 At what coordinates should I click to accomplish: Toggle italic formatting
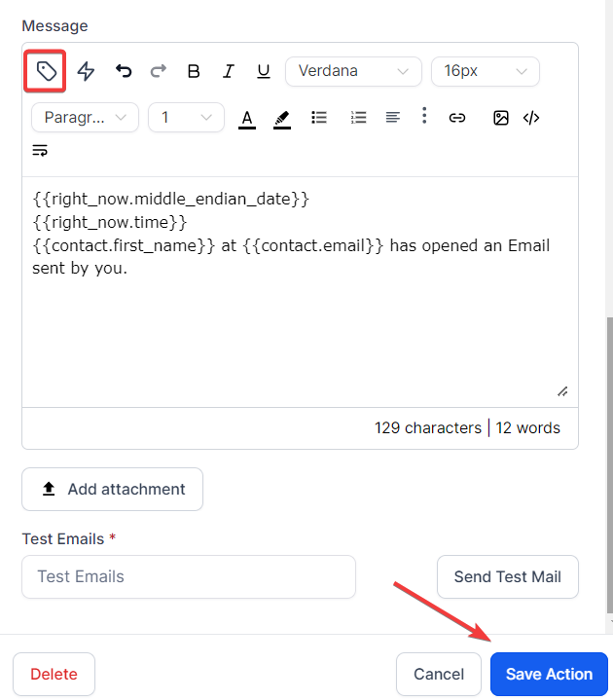pos(229,71)
